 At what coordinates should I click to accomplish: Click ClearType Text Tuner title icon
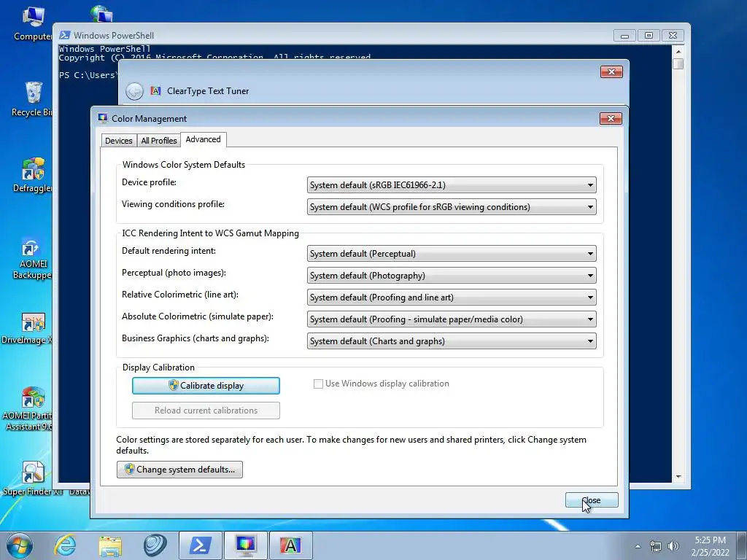click(156, 90)
